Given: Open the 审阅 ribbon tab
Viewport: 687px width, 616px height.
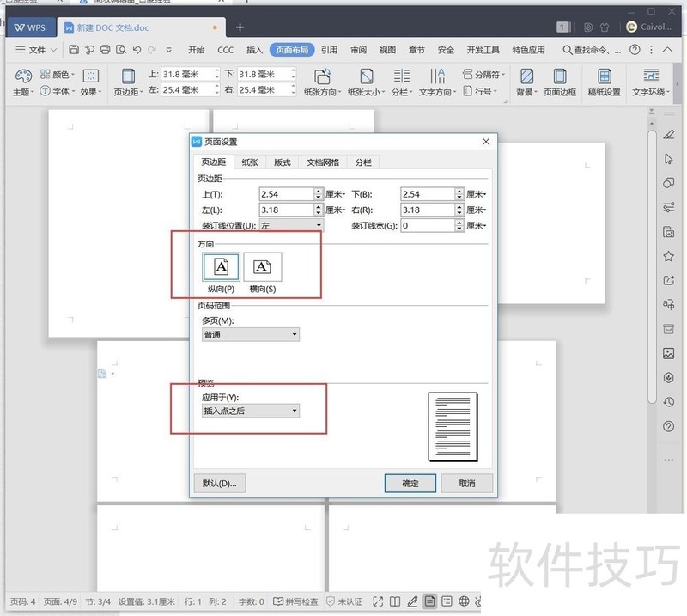Looking at the screenshot, I should click(358, 50).
